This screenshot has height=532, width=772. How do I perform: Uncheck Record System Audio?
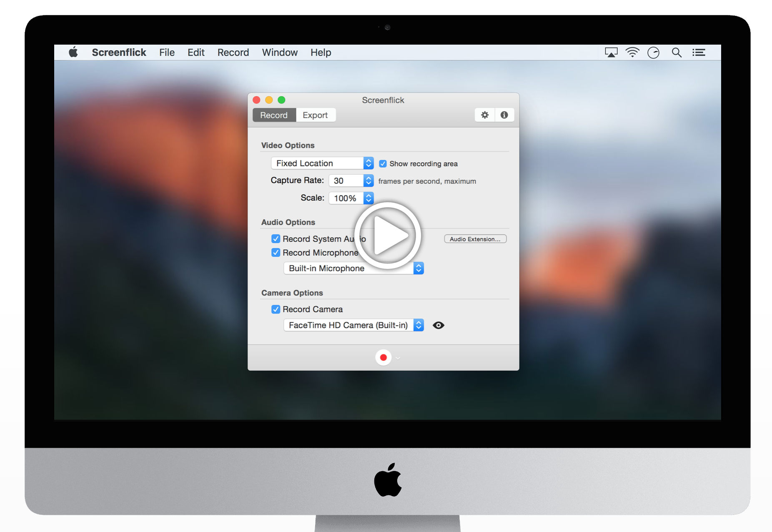[276, 238]
